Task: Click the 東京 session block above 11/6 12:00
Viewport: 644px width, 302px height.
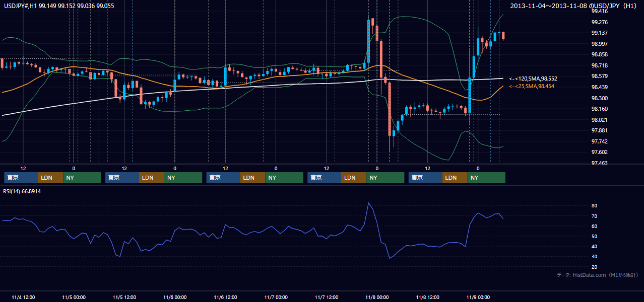Action: coord(224,178)
